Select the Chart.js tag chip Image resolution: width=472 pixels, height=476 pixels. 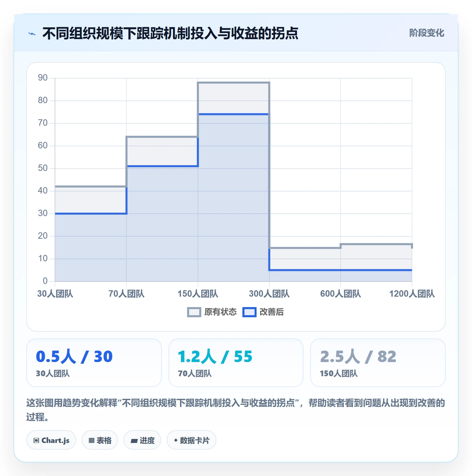tap(51, 440)
